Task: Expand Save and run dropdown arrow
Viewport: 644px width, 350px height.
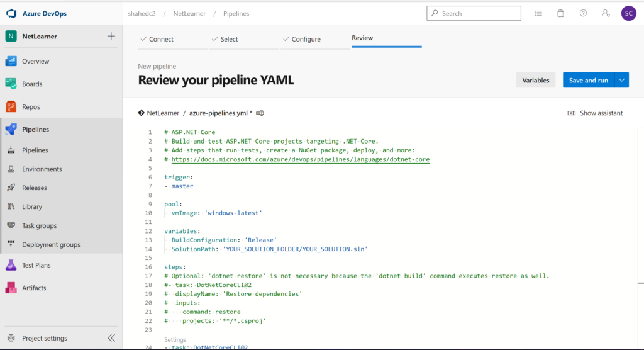Action: click(x=622, y=80)
